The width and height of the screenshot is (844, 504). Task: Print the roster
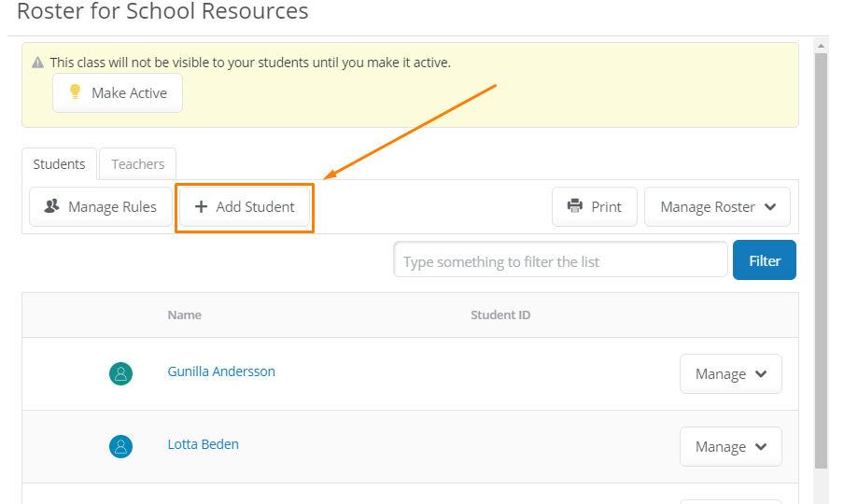coord(594,206)
